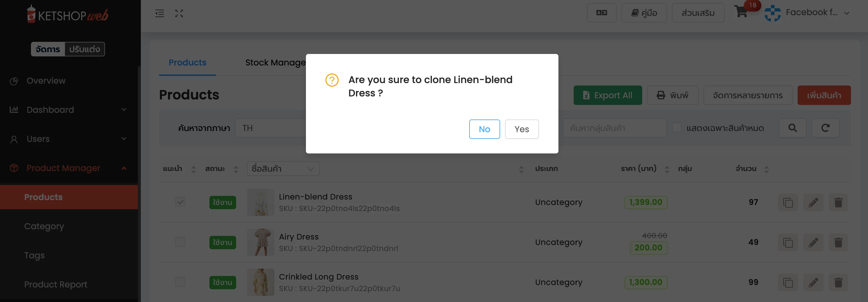
Task: Click No in clone confirmation
Action: [x=484, y=129]
